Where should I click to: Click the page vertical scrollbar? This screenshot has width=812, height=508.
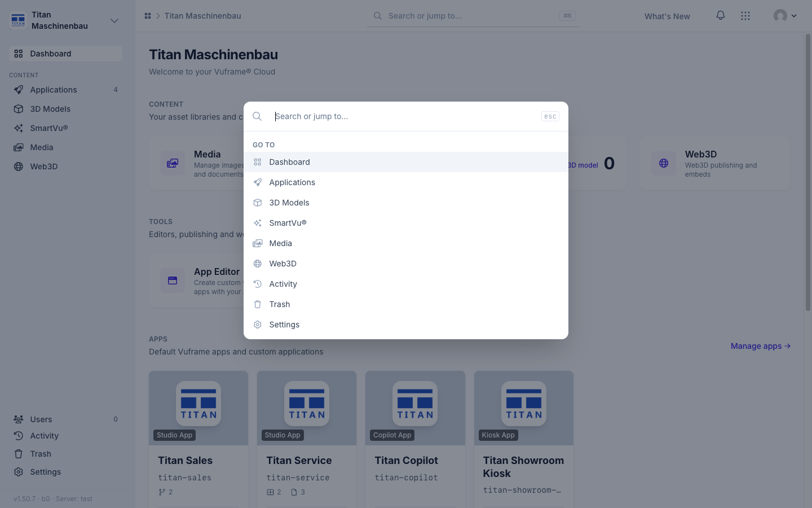pos(808,172)
